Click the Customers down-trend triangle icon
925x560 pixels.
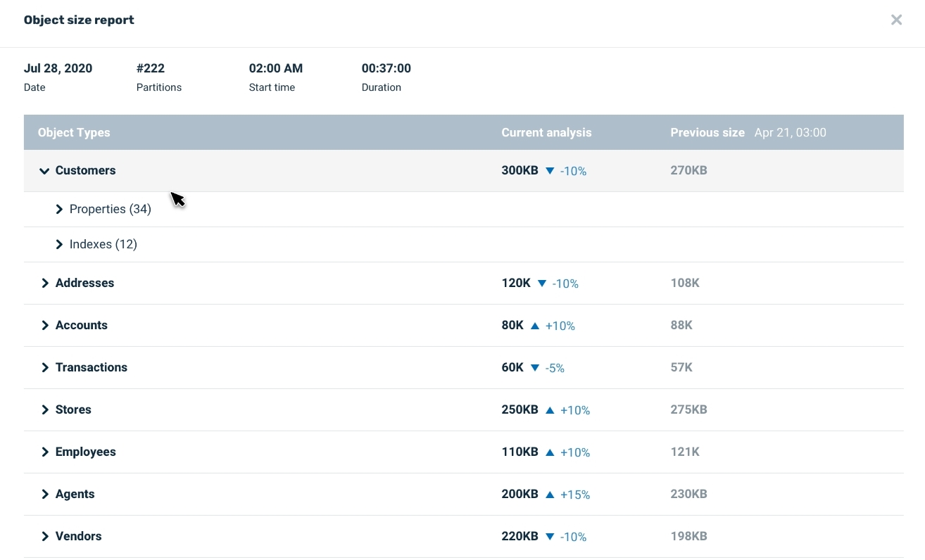550,171
